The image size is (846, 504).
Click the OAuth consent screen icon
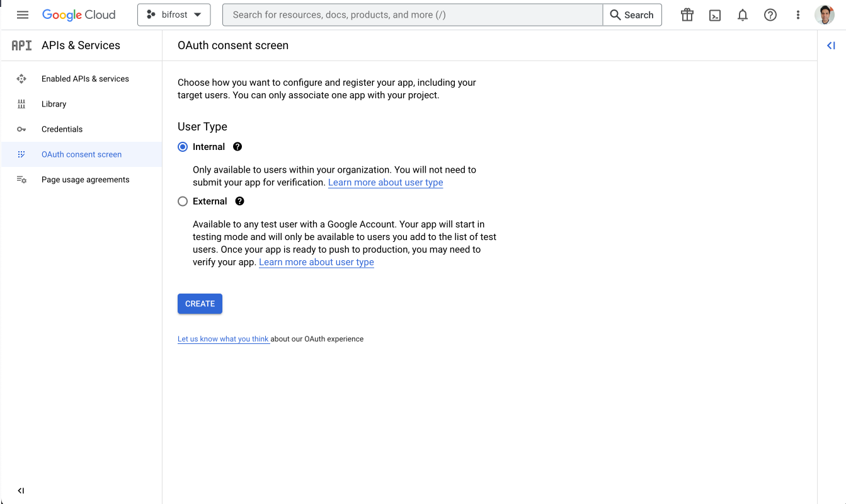21,154
